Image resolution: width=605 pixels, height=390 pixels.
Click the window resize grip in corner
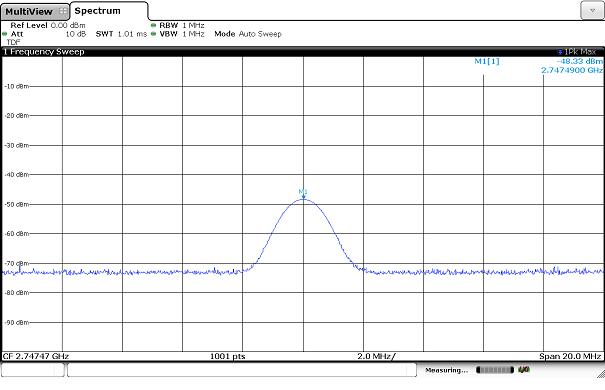click(x=600, y=373)
